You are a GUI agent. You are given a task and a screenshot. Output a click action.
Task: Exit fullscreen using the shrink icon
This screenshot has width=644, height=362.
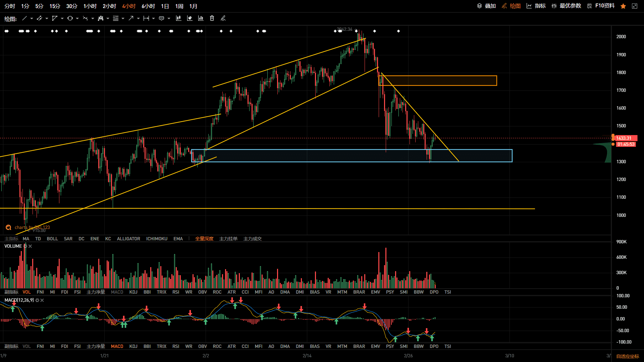point(635,6)
